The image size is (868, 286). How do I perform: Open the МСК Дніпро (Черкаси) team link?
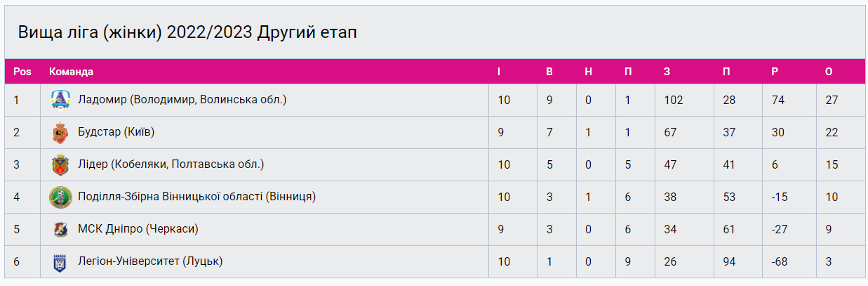pos(138,229)
